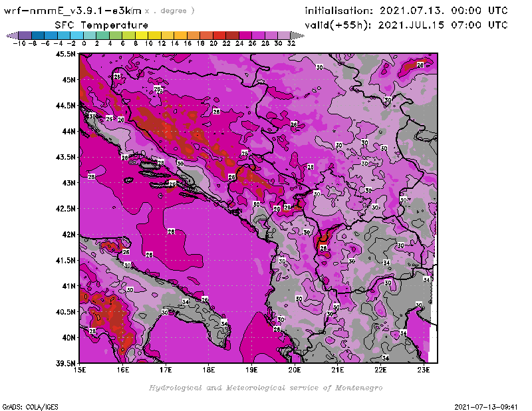Click the legend swatch between 0 and 2
The image size is (532, 411).
(90, 35)
